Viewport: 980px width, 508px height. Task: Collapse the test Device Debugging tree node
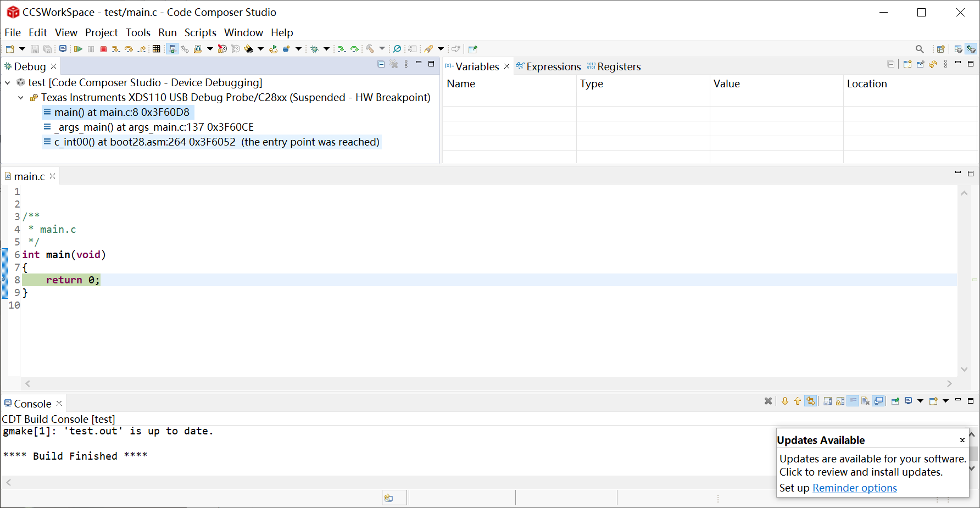pyautogui.click(x=8, y=82)
